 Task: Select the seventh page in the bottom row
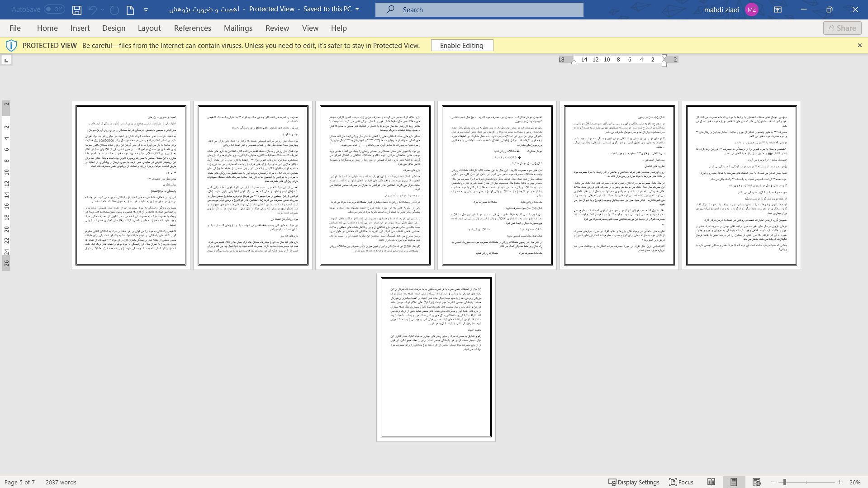(436, 357)
